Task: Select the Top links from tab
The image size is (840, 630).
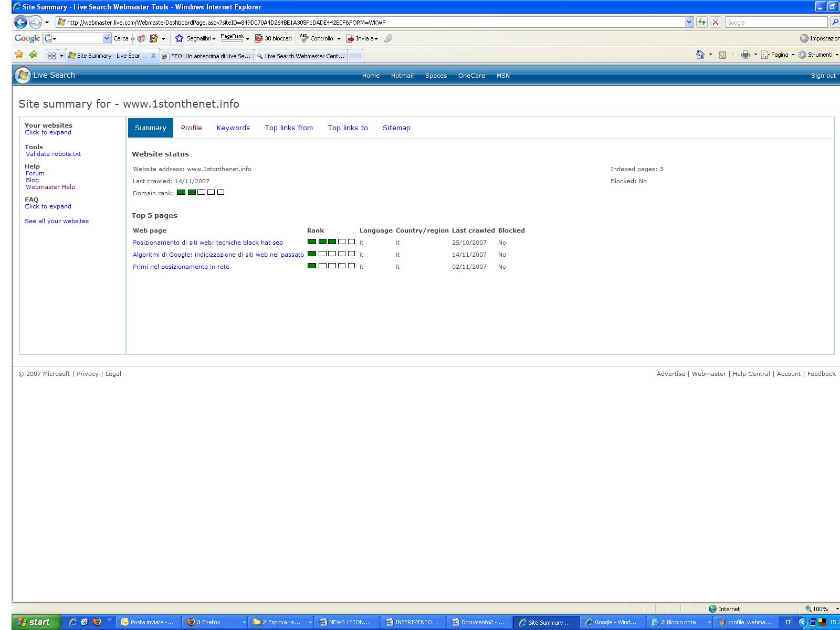Action: (x=289, y=128)
